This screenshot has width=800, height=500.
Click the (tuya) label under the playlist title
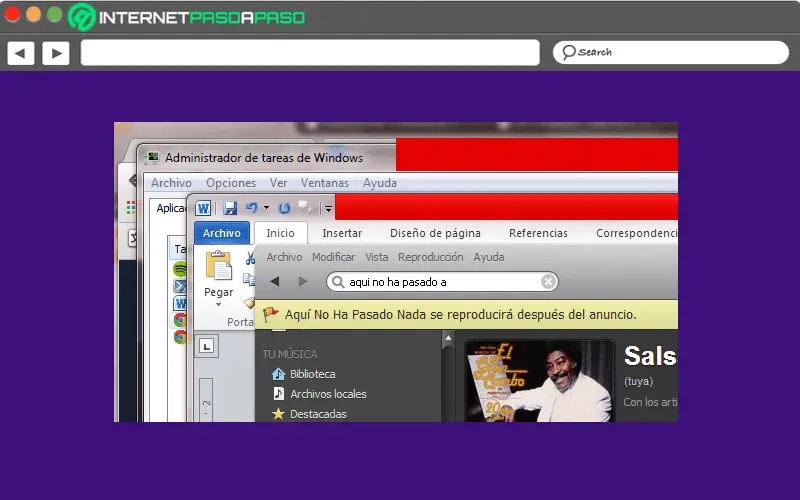638,382
